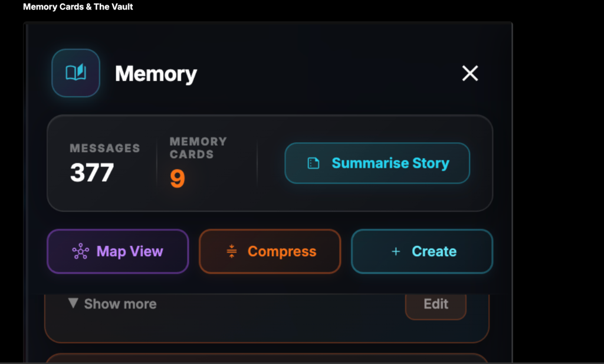Click the Summarise Story button
This screenshot has height=364, width=604.
click(377, 163)
